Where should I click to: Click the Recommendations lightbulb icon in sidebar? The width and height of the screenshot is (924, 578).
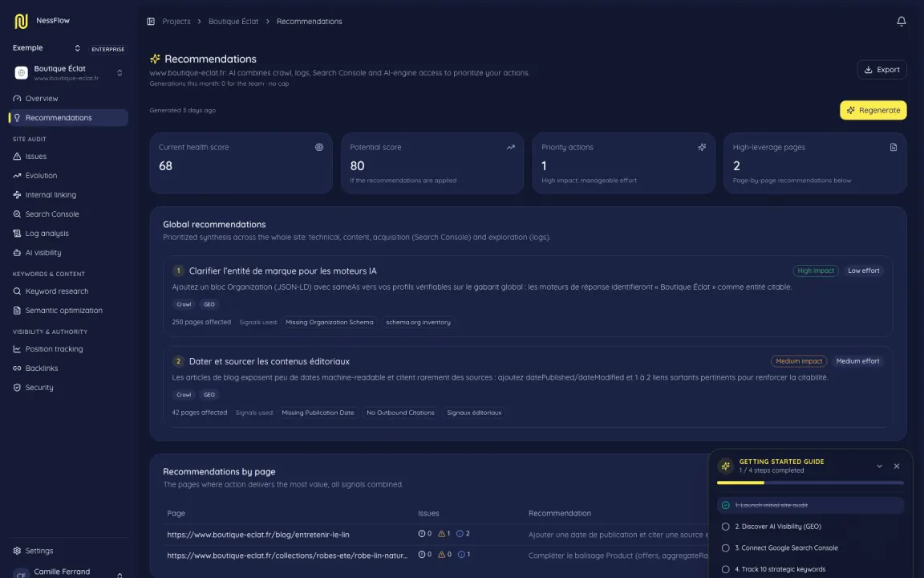17,118
